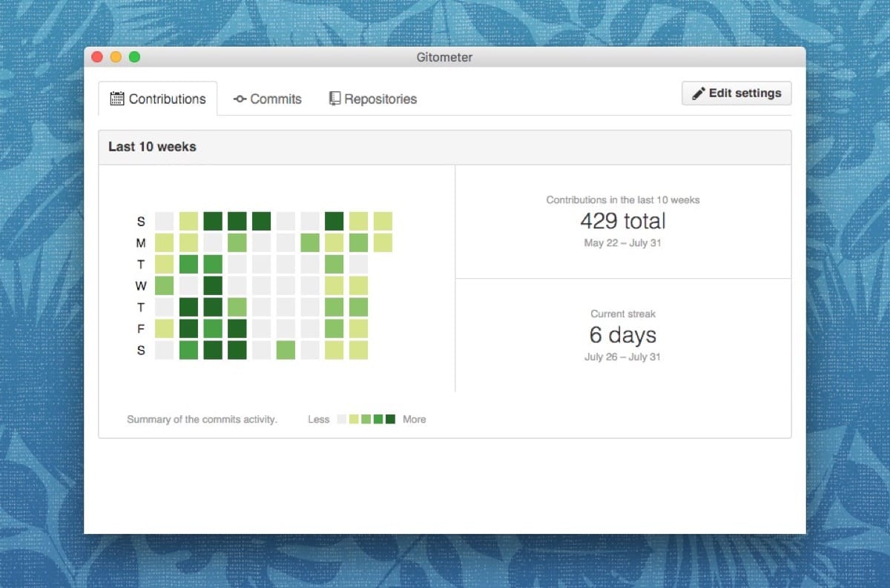Click the Last 10 weeks header
890x588 pixels.
tap(152, 147)
